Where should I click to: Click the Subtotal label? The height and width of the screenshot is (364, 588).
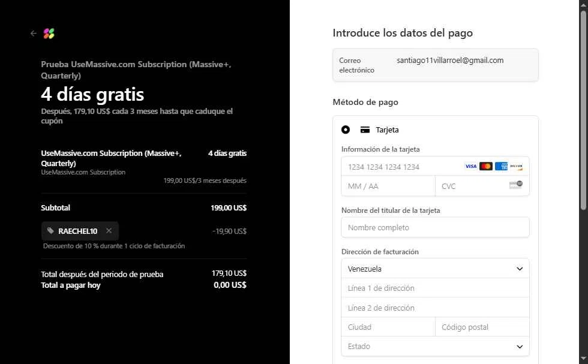pos(55,207)
